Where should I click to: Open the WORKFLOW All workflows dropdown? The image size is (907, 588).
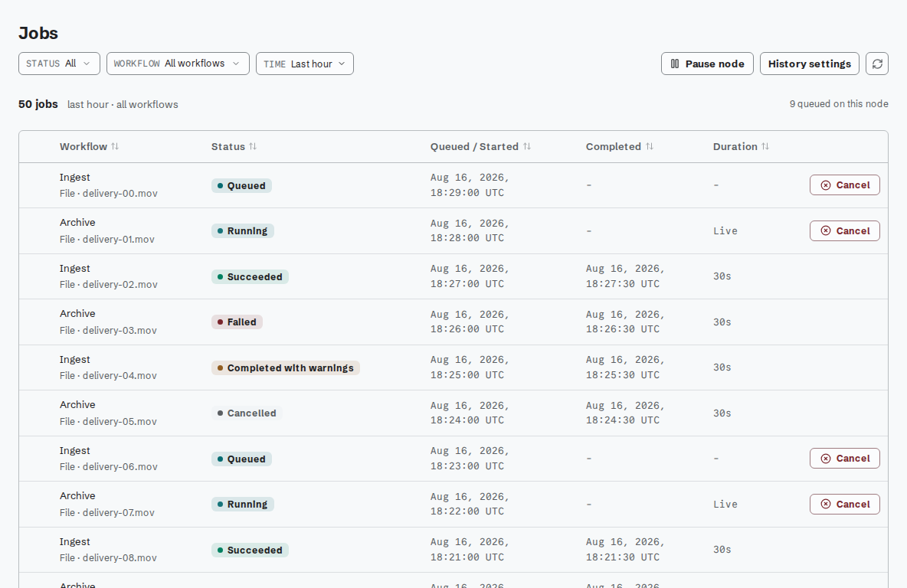[x=178, y=64]
